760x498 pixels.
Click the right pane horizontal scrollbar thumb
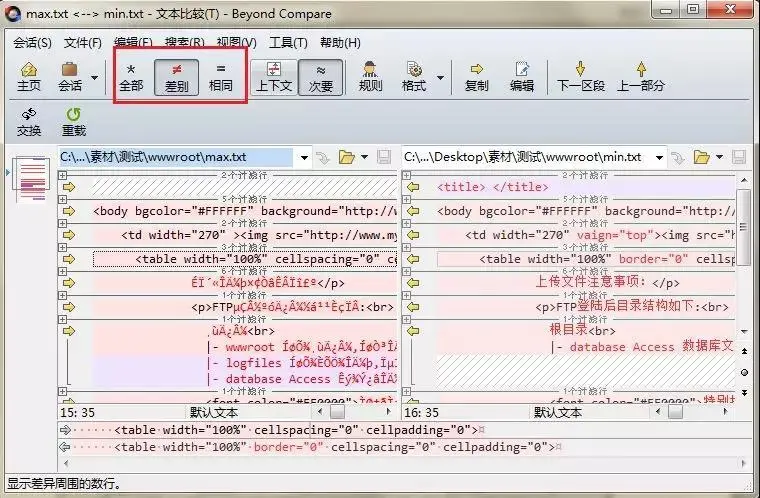[x=675, y=412]
